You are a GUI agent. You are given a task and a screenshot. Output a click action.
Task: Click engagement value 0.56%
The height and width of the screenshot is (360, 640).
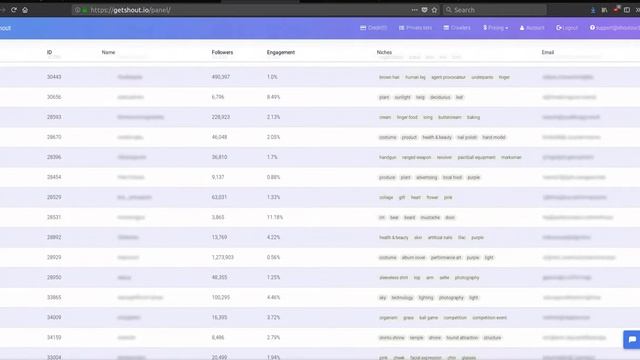(273, 257)
